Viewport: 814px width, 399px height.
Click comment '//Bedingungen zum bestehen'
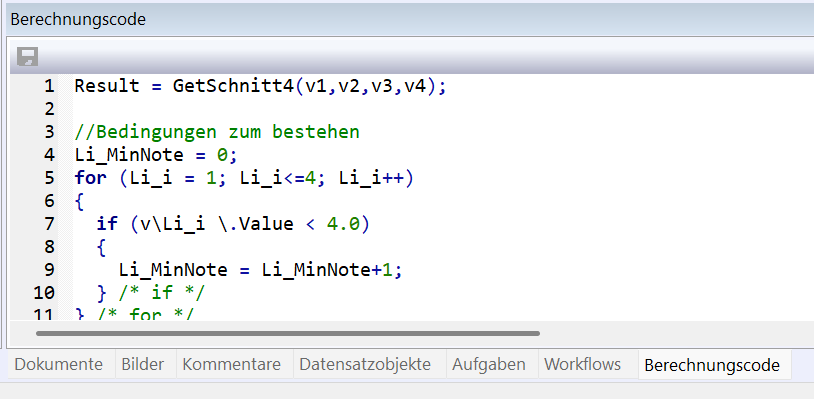[217, 132]
